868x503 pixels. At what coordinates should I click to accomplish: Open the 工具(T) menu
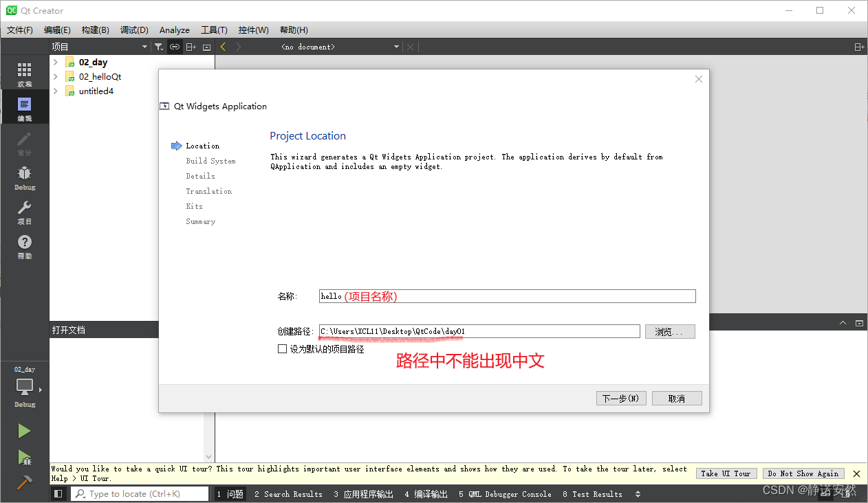point(214,30)
